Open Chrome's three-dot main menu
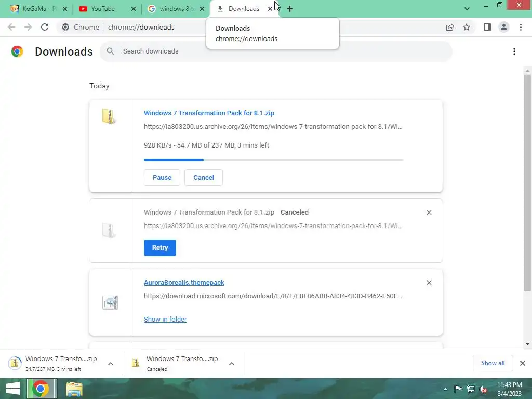Viewport: 532px width, 399px height. (521, 27)
